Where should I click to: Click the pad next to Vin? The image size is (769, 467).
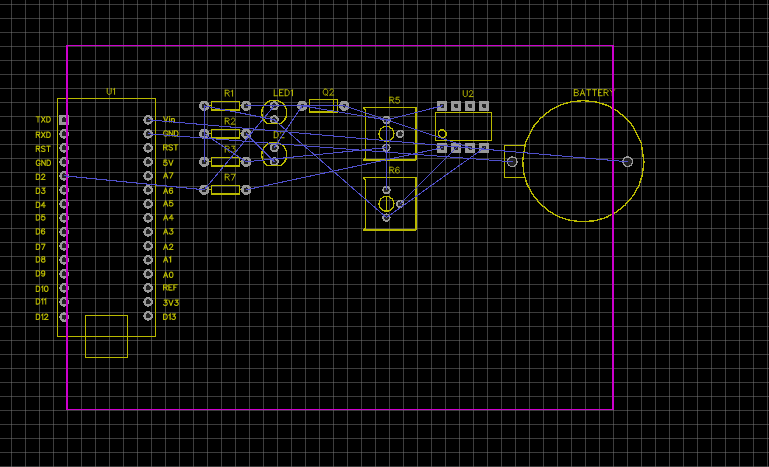click(x=148, y=120)
